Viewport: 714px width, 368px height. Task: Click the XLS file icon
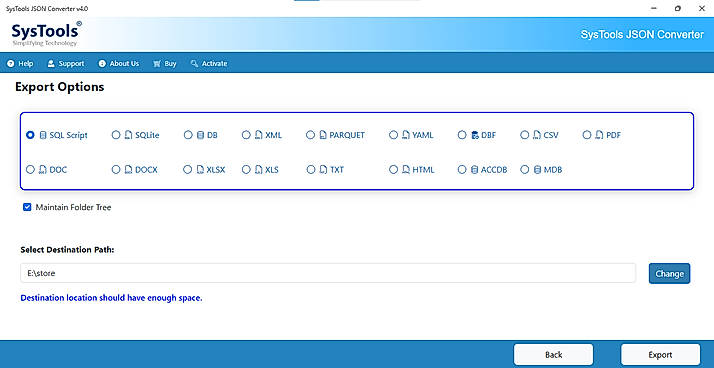pos(259,170)
